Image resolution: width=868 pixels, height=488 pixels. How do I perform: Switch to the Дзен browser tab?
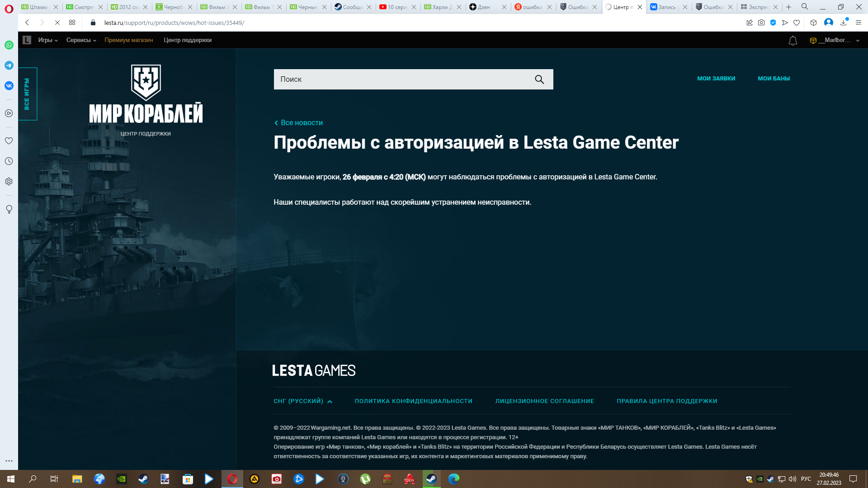tap(484, 7)
